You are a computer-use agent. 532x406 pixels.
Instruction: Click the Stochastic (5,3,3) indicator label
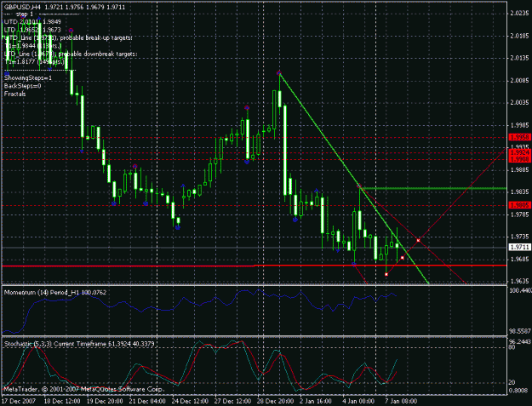(x=79, y=344)
